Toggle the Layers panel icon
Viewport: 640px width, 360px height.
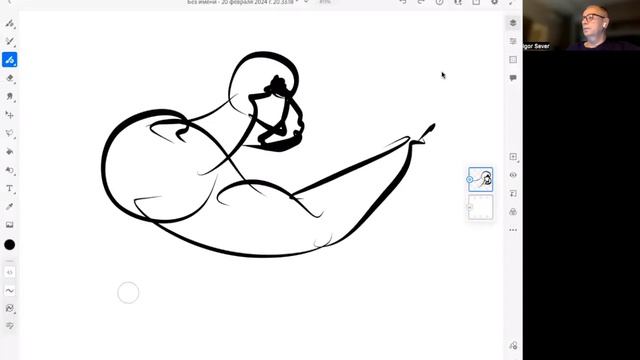pos(513,23)
